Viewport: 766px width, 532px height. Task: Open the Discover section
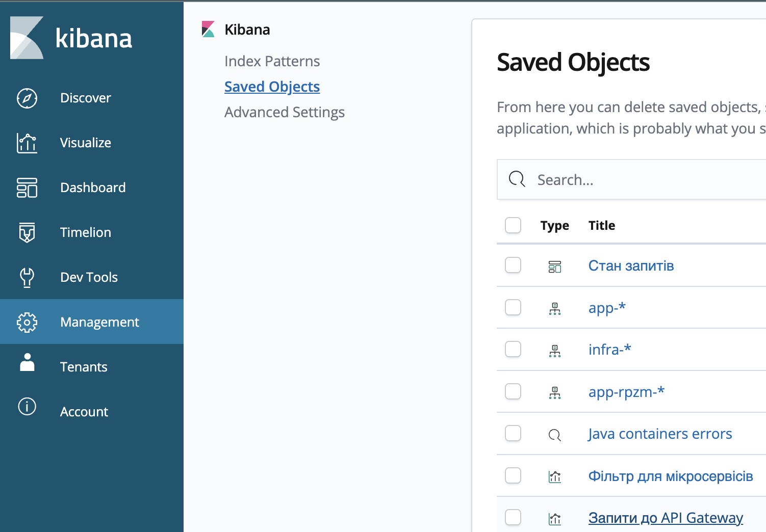click(92, 98)
